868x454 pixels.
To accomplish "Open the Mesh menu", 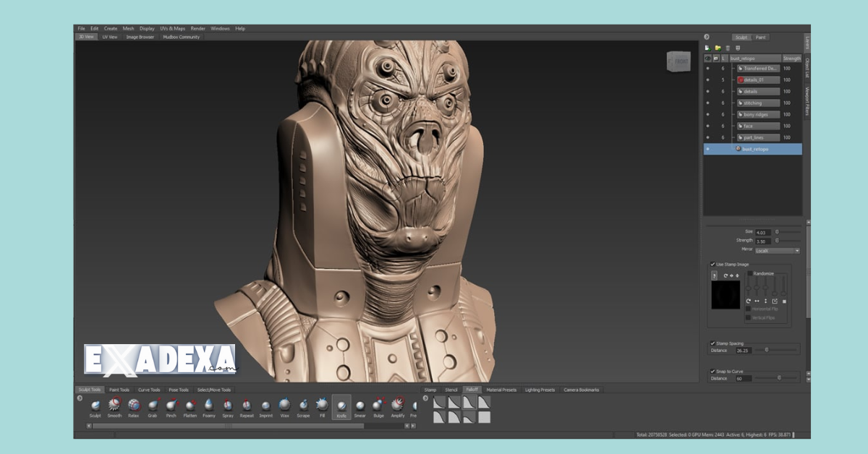I will [x=128, y=28].
